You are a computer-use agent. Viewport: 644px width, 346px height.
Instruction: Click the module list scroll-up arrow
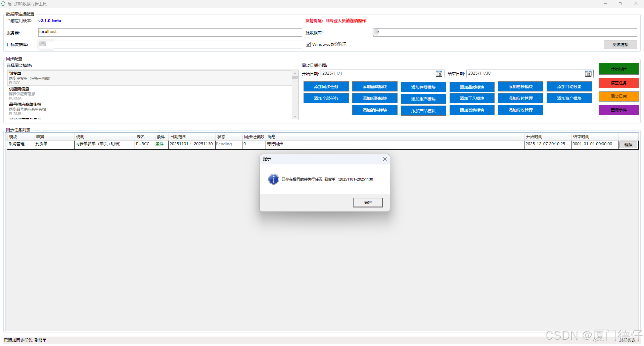295,73
